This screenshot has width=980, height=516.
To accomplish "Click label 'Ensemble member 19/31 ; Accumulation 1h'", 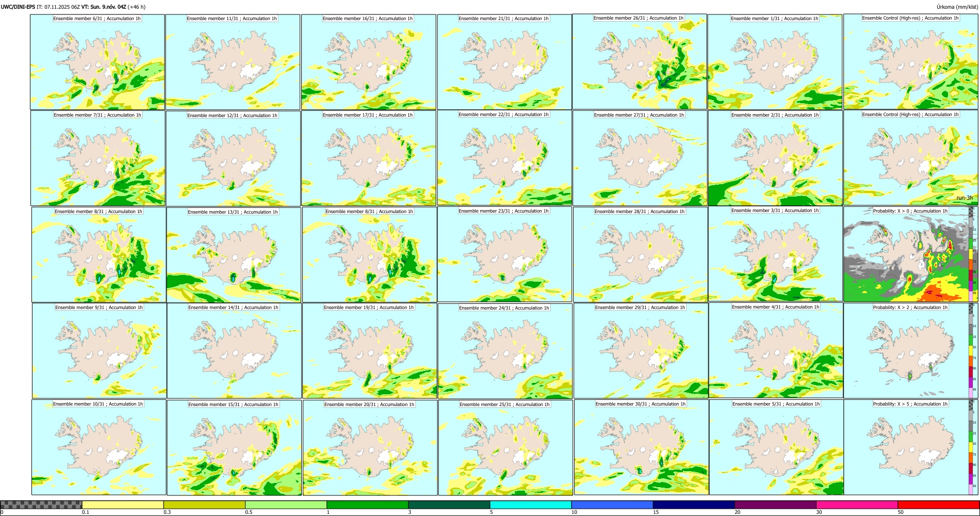I will point(369,308).
